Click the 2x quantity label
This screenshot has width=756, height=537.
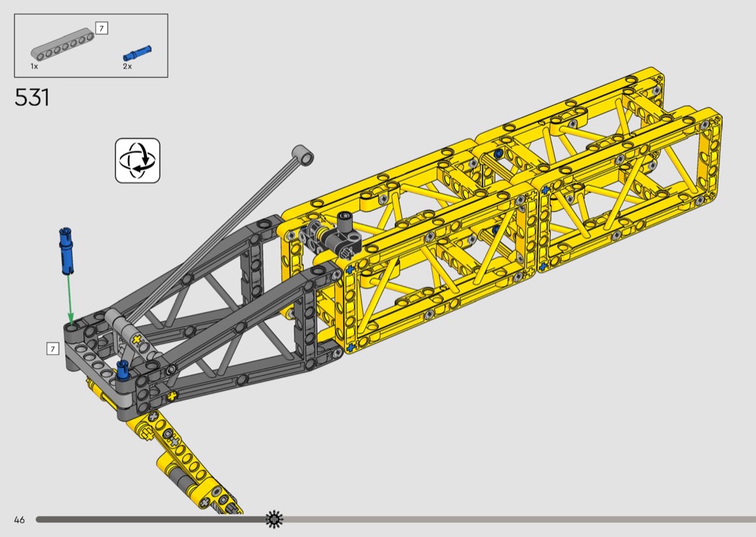[x=127, y=66]
